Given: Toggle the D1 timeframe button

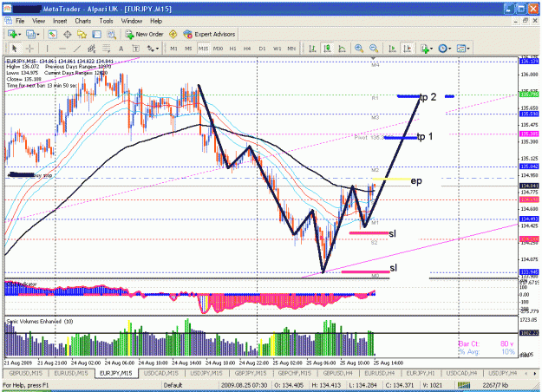Looking at the screenshot, I should click(262, 49).
